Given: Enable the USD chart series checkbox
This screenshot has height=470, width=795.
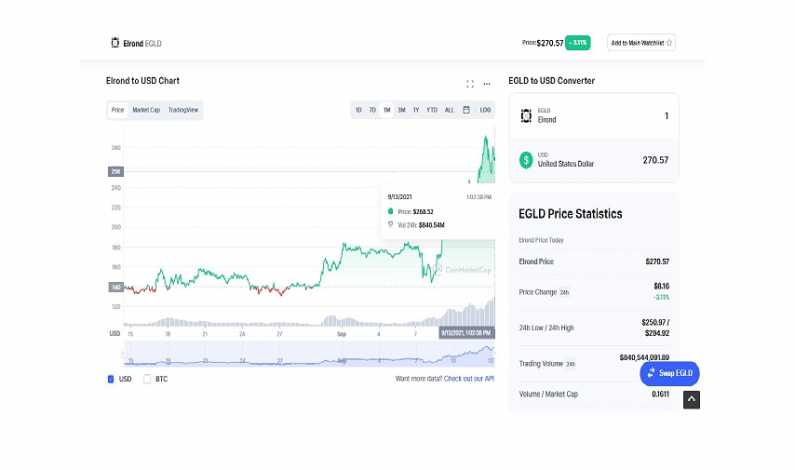Looking at the screenshot, I should pyautogui.click(x=111, y=379).
